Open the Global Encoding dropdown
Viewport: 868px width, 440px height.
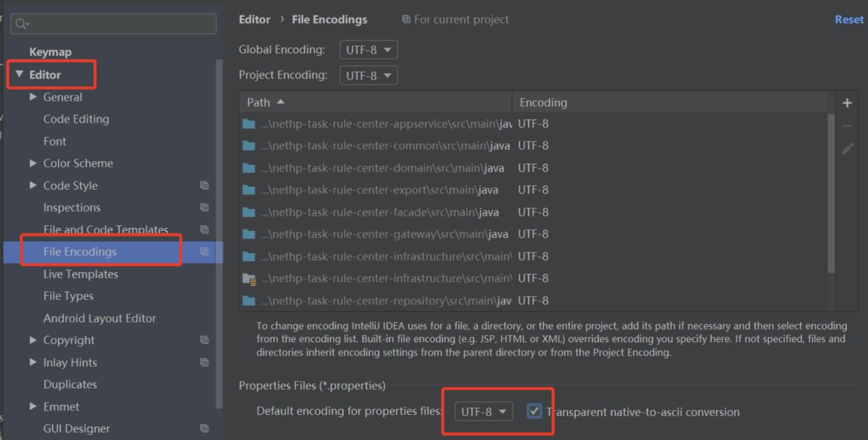tap(368, 49)
